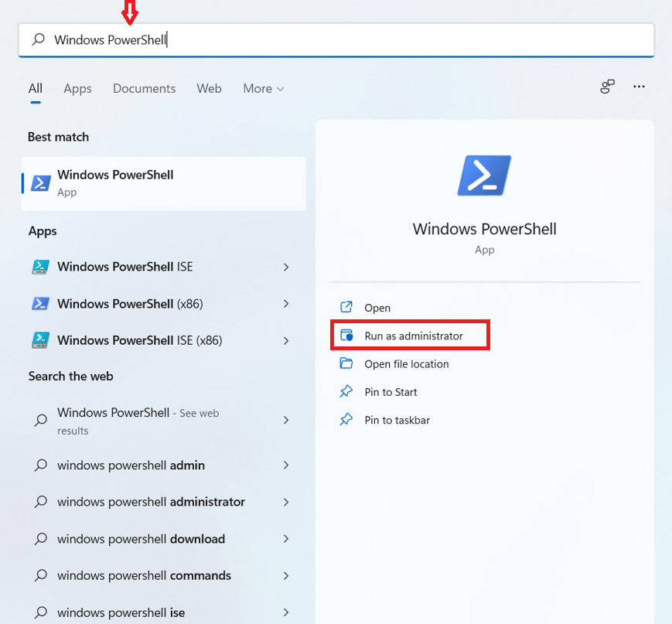This screenshot has height=624, width=672.
Task: Click search icon beside 'windows powershell commands'
Action: [x=41, y=575]
